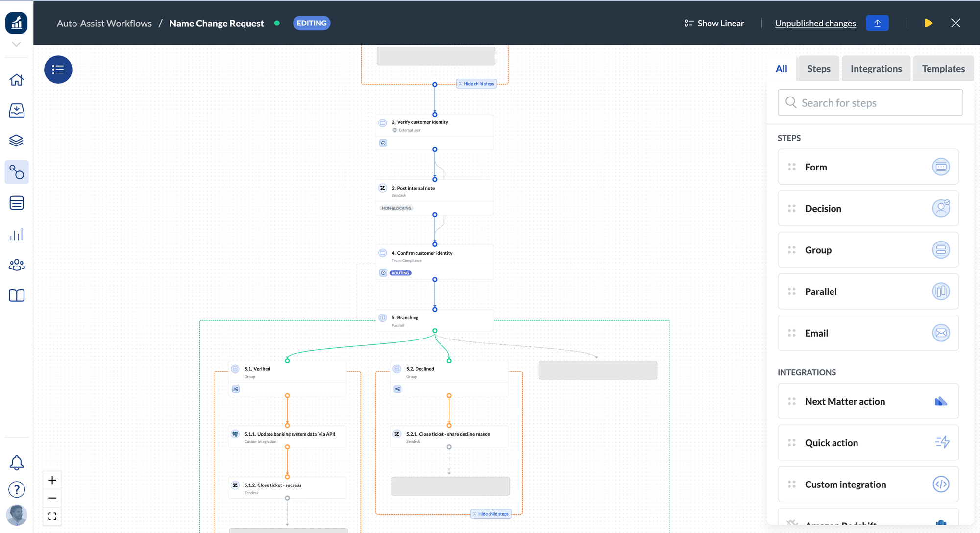Screen dimensions: 980x533
Task: Open the inbox download icon in sidebar
Action: coord(17,110)
